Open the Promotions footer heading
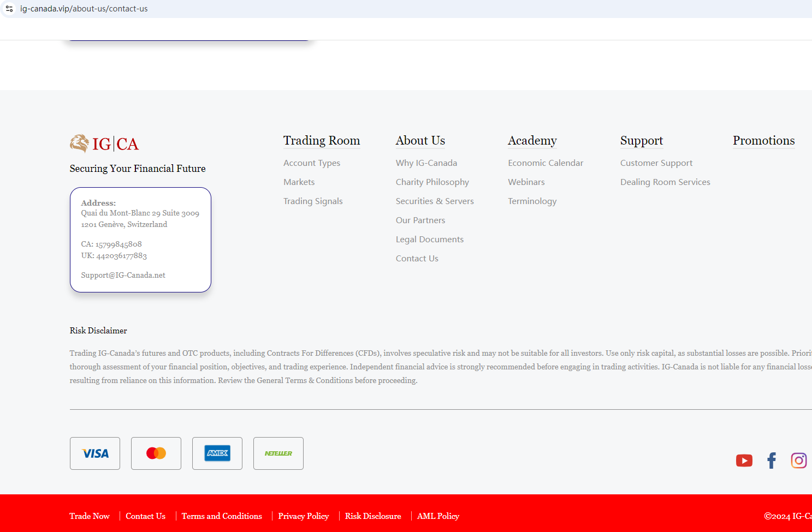 pyautogui.click(x=763, y=141)
